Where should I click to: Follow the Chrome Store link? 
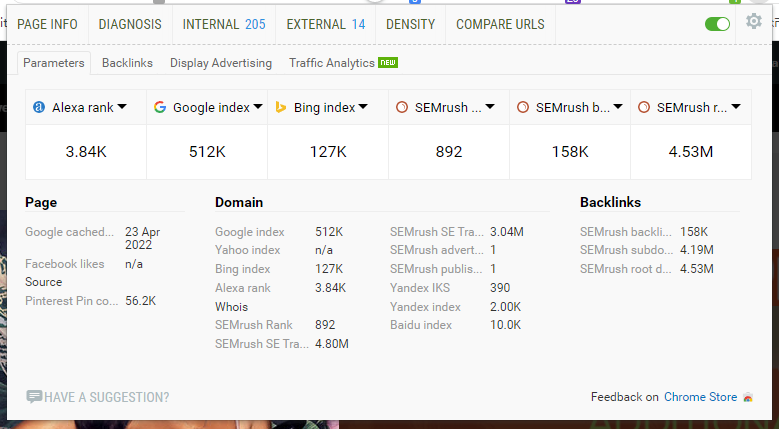click(x=700, y=397)
